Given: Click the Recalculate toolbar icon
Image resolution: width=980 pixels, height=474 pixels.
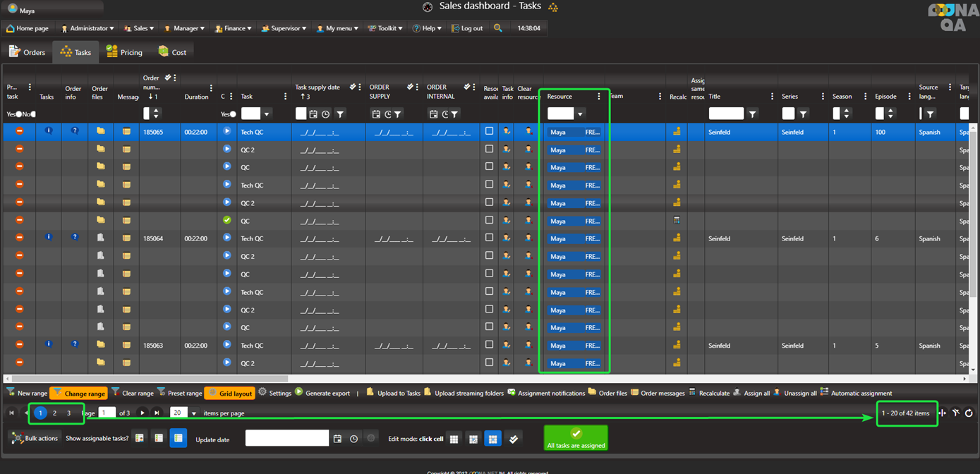Looking at the screenshot, I should point(693,393).
